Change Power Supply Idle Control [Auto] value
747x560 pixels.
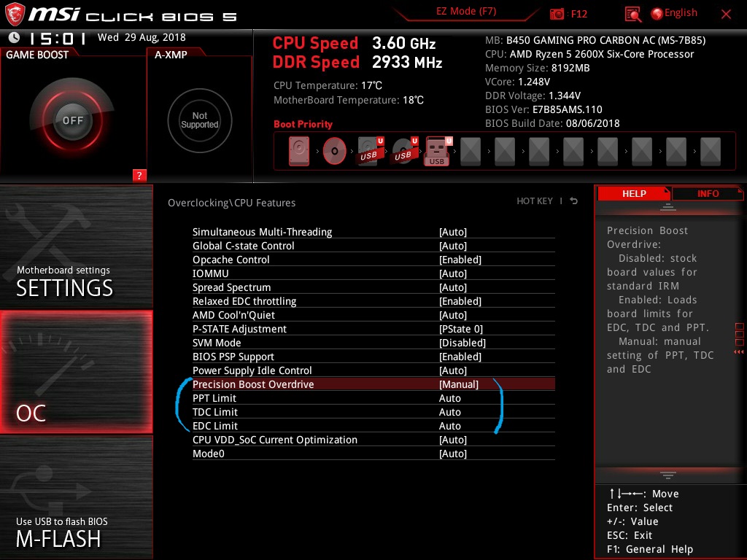point(452,370)
